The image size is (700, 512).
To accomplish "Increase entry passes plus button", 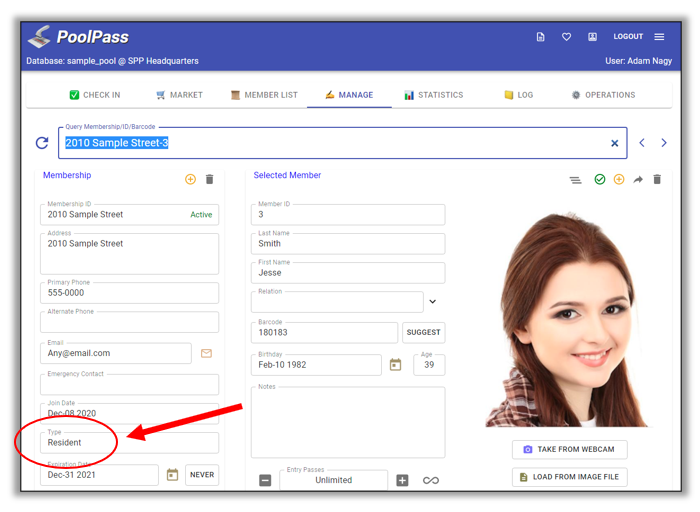I will coord(402,480).
